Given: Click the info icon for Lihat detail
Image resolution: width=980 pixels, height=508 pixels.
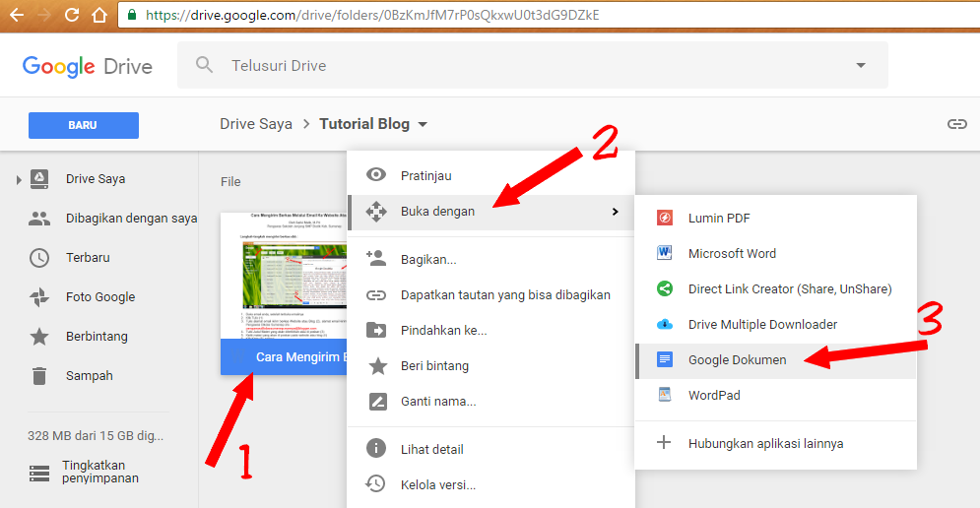Looking at the screenshot, I should [x=376, y=448].
